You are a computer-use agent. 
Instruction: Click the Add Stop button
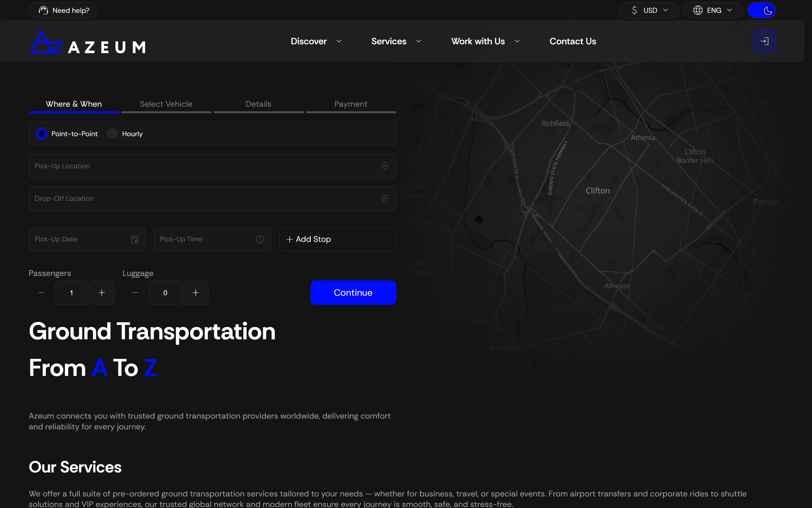click(x=337, y=239)
